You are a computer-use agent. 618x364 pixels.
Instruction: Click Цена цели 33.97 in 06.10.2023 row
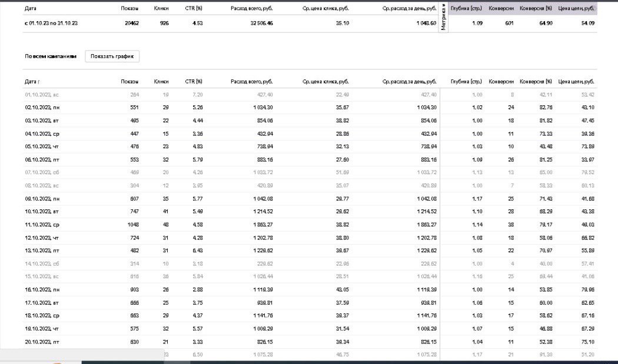[x=588, y=160]
